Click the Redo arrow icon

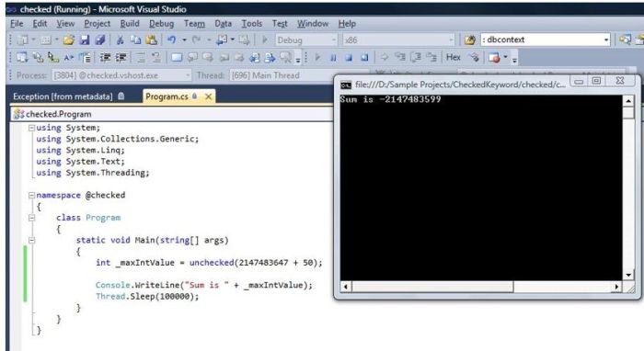point(197,40)
